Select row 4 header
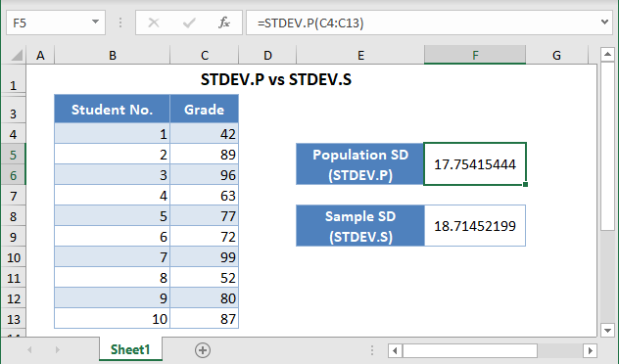This screenshot has height=364, width=619. pyautogui.click(x=14, y=134)
